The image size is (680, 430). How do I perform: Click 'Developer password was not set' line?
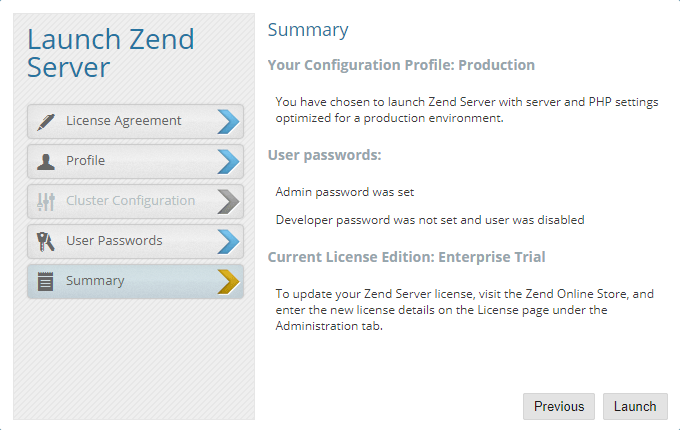click(x=430, y=220)
